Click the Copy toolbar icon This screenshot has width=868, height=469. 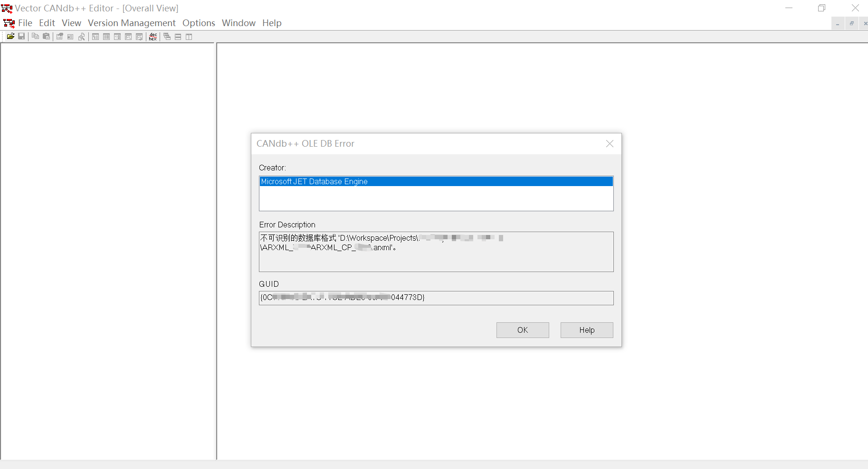coord(35,37)
